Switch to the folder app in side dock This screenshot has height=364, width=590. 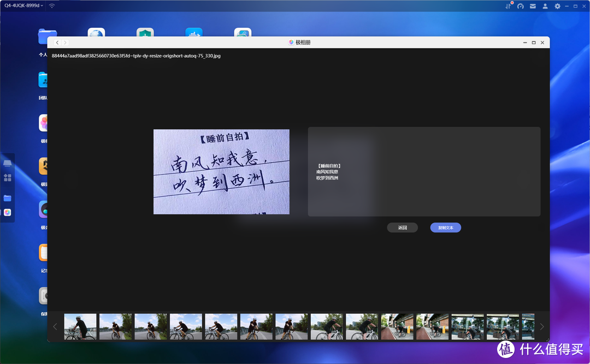point(8,198)
